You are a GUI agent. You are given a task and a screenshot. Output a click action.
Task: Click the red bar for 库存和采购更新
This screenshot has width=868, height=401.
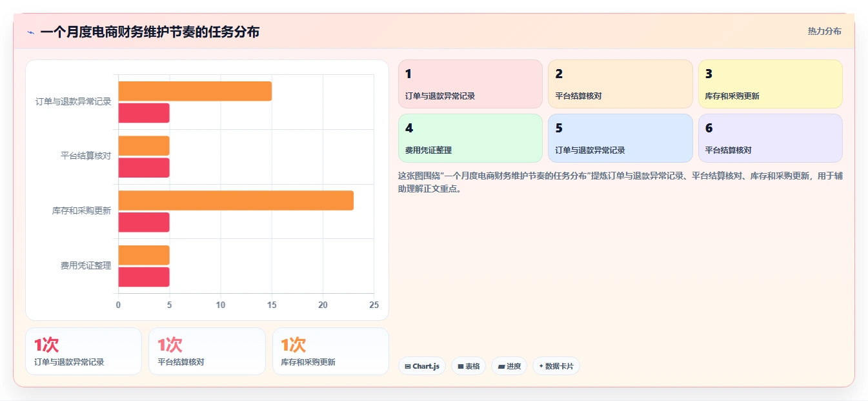click(x=144, y=222)
